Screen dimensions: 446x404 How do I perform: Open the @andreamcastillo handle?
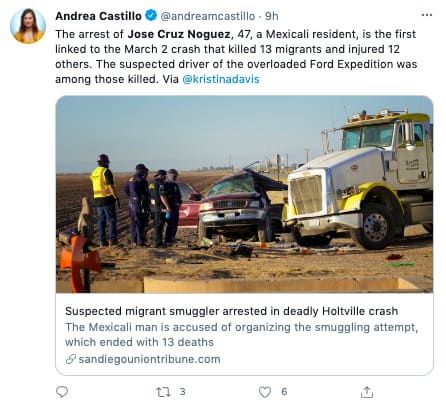208,16
